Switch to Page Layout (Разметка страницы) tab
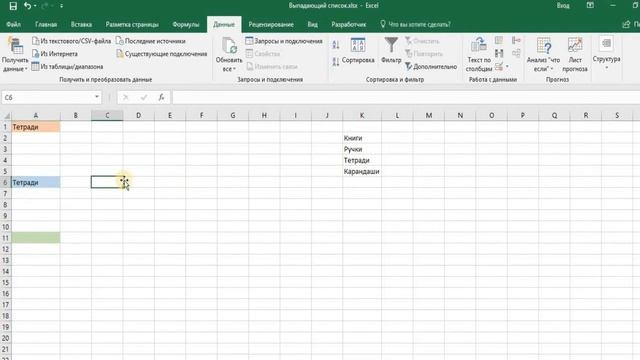The width and height of the screenshot is (640, 360). [x=132, y=24]
